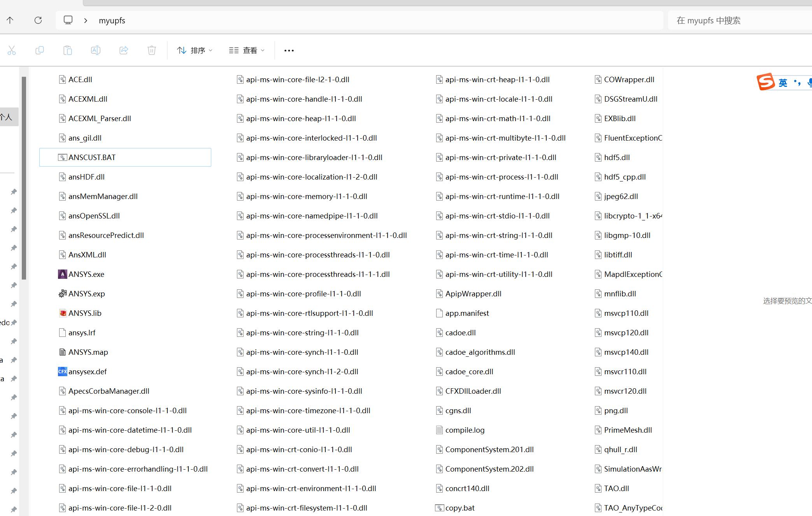812x516 pixels.
Task: Click the Delete trash bin icon
Action: (x=152, y=50)
